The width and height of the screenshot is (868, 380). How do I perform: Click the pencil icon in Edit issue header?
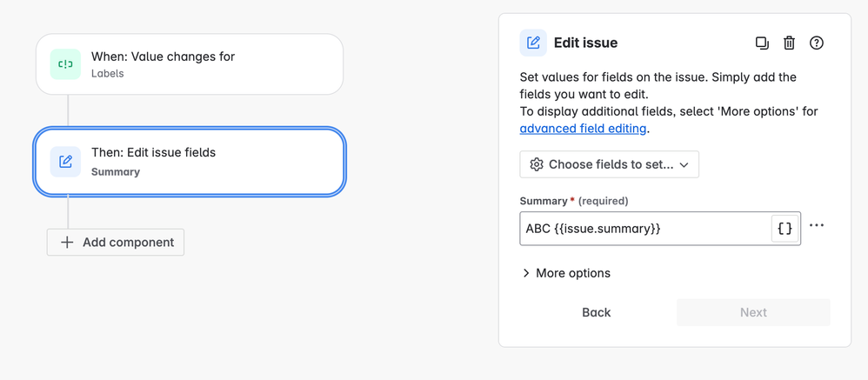tap(533, 43)
